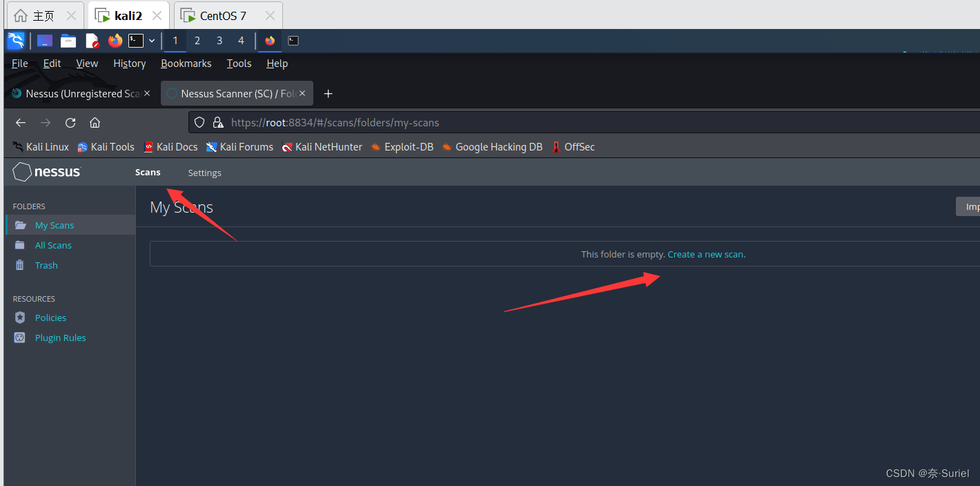
Task: Go forward one page
Action: click(46, 123)
